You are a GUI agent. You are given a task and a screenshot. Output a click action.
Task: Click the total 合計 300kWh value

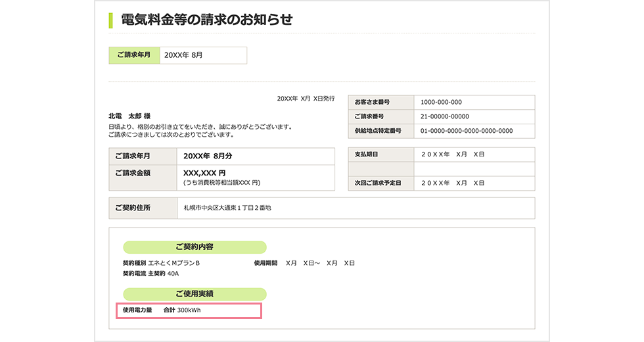coord(182,310)
